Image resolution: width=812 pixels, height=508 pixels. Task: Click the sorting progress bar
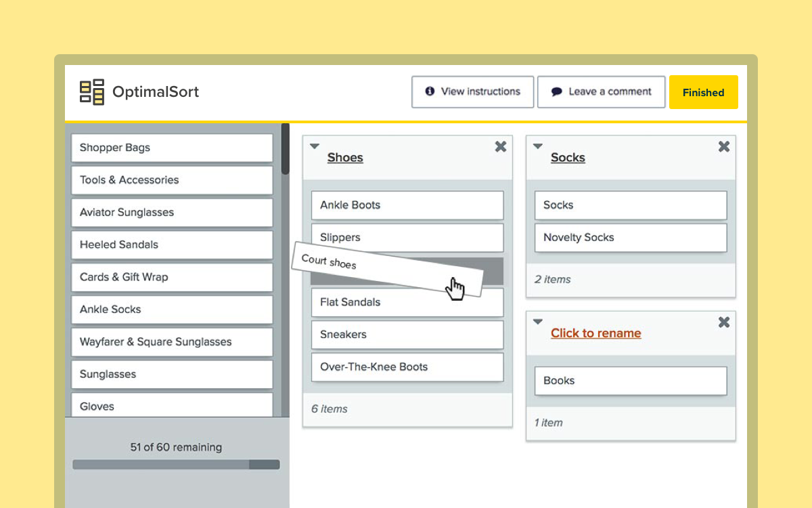[x=176, y=465]
